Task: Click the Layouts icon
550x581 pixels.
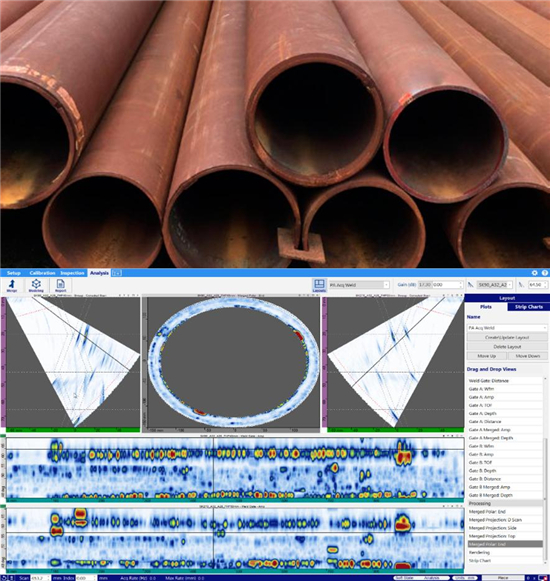Action: pyautogui.click(x=319, y=285)
